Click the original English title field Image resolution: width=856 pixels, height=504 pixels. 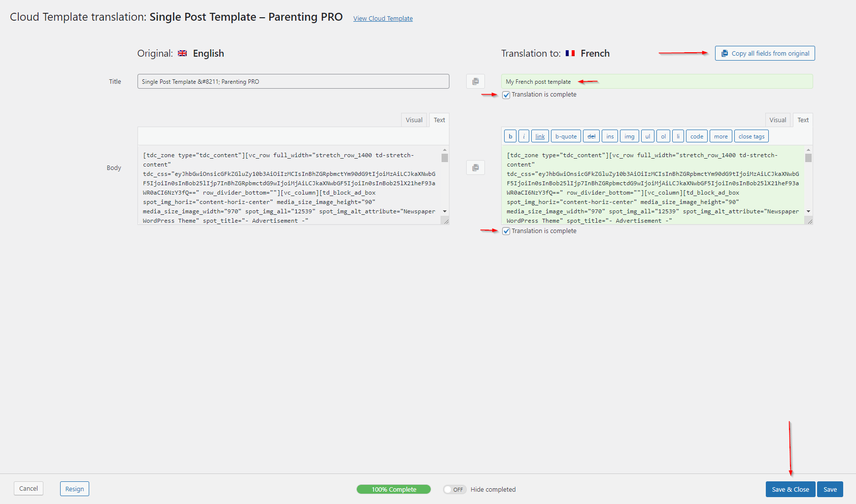click(x=293, y=81)
